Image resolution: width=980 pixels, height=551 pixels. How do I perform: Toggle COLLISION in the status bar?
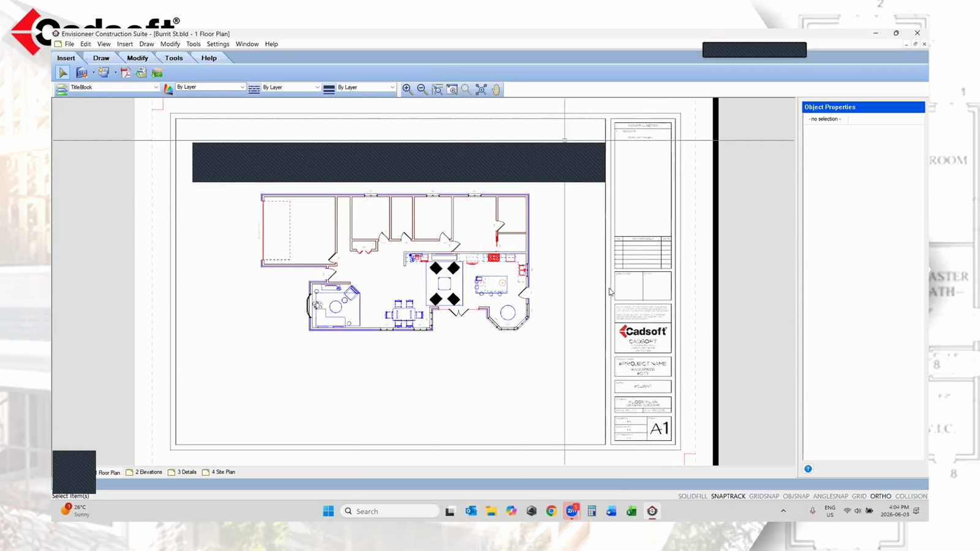[911, 497]
